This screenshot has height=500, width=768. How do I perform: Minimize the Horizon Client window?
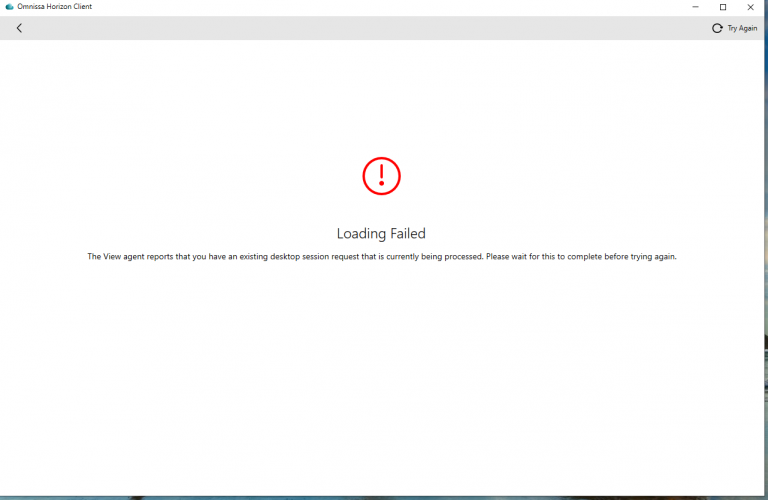point(696,7)
